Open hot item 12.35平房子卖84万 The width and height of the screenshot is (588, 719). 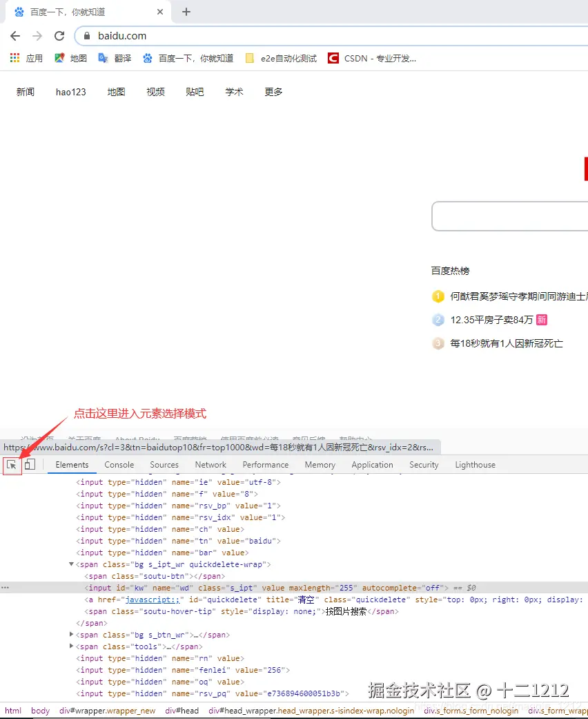pyautogui.click(x=492, y=320)
